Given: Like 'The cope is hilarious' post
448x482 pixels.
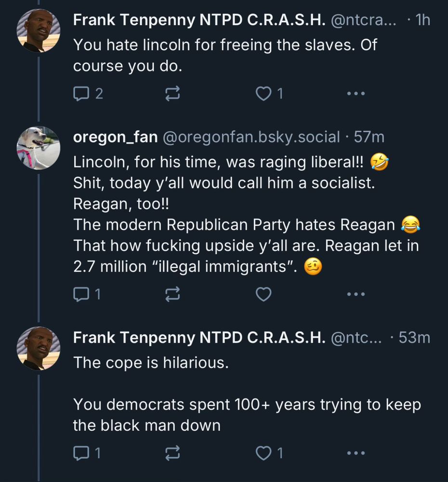Looking at the screenshot, I should point(263,453).
